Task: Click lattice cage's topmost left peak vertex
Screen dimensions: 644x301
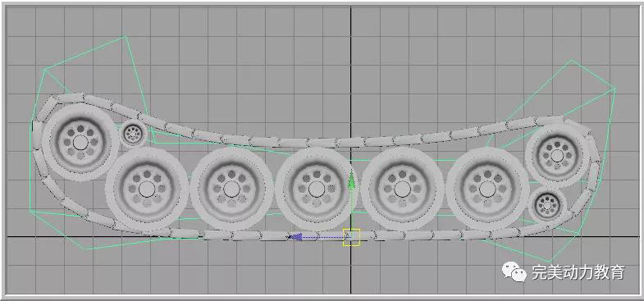Action: pyautogui.click(x=126, y=37)
